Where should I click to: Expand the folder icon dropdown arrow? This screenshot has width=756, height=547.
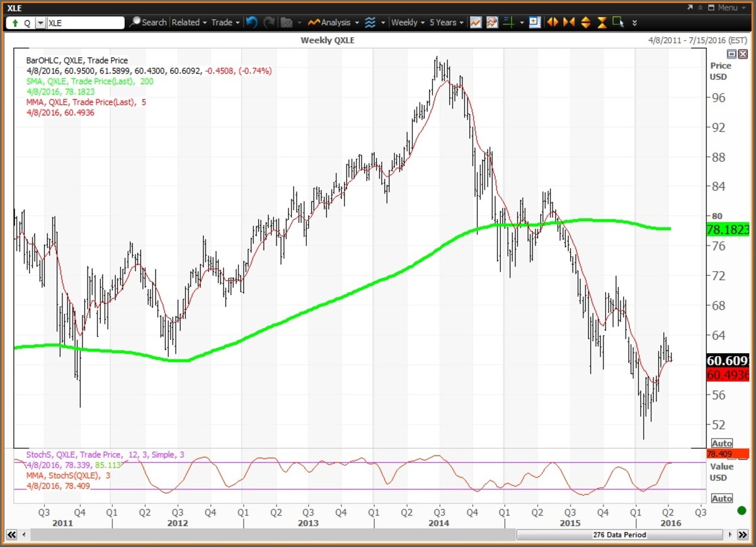click(299, 23)
